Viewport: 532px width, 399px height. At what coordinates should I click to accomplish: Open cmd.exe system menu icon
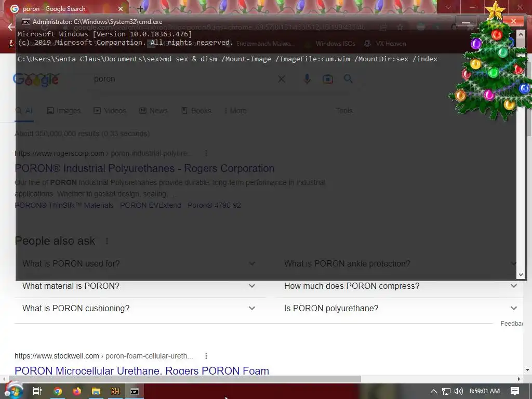click(25, 22)
